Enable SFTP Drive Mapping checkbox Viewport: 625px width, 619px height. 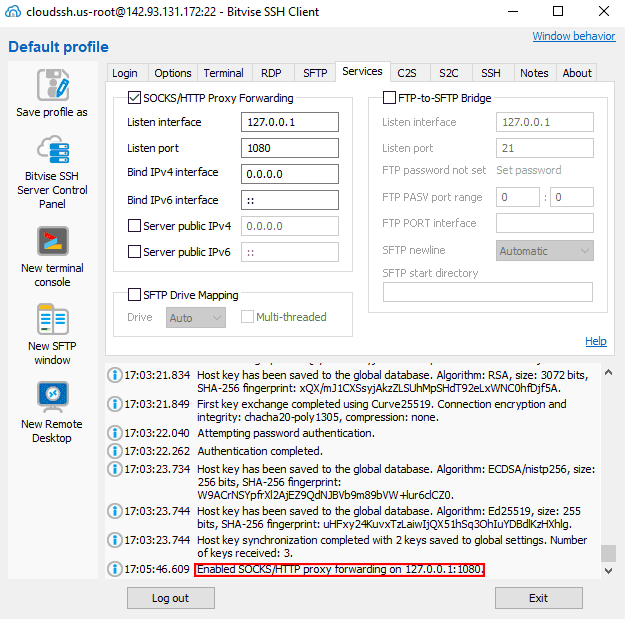134,295
